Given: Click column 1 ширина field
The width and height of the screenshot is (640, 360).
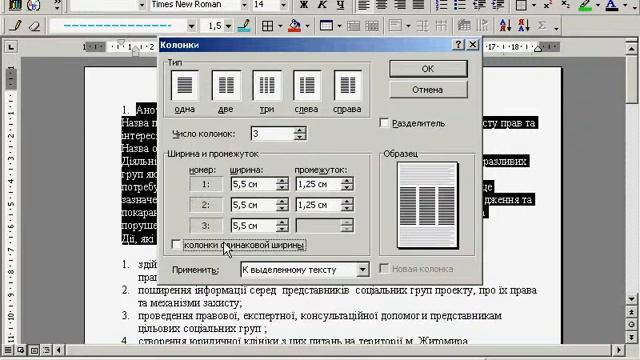Looking at the screenshot, I should coord(253,184).
